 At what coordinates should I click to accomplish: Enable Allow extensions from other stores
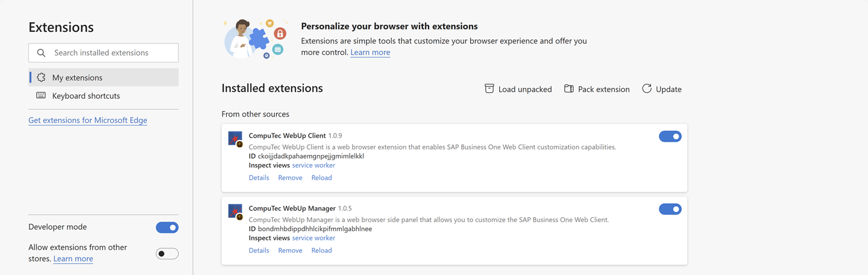[167, 253]
